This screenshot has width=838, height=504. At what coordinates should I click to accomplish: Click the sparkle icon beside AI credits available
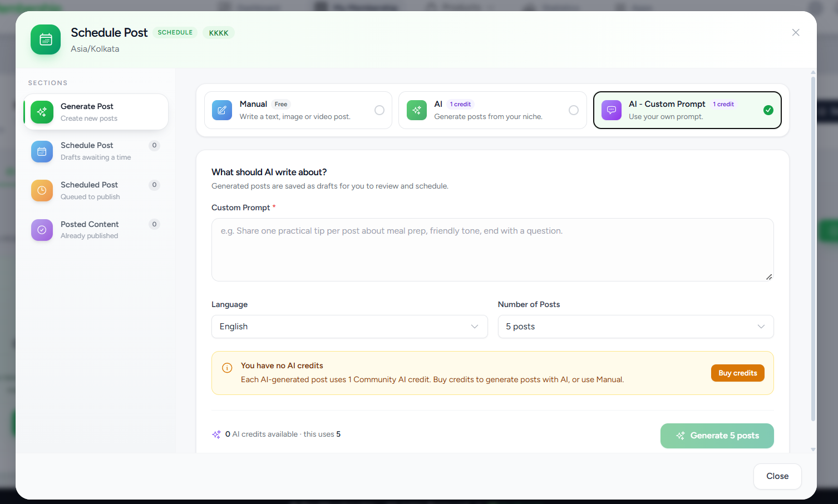point(216,434)
